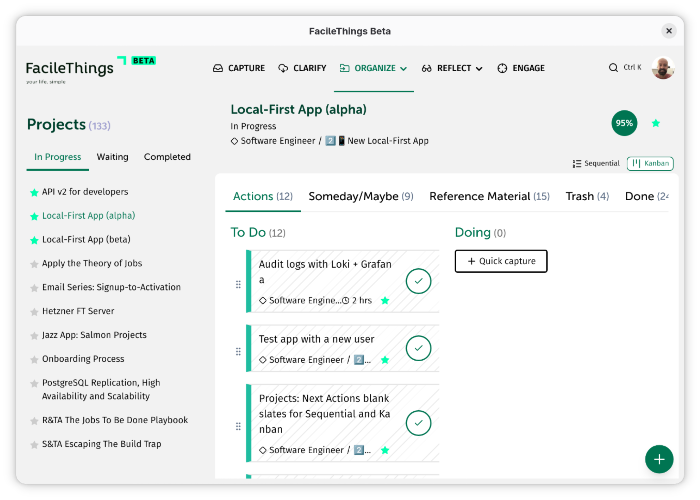Mark Test app with a new user complete
This screenshot has width=700, height=500.
point(418,348)
